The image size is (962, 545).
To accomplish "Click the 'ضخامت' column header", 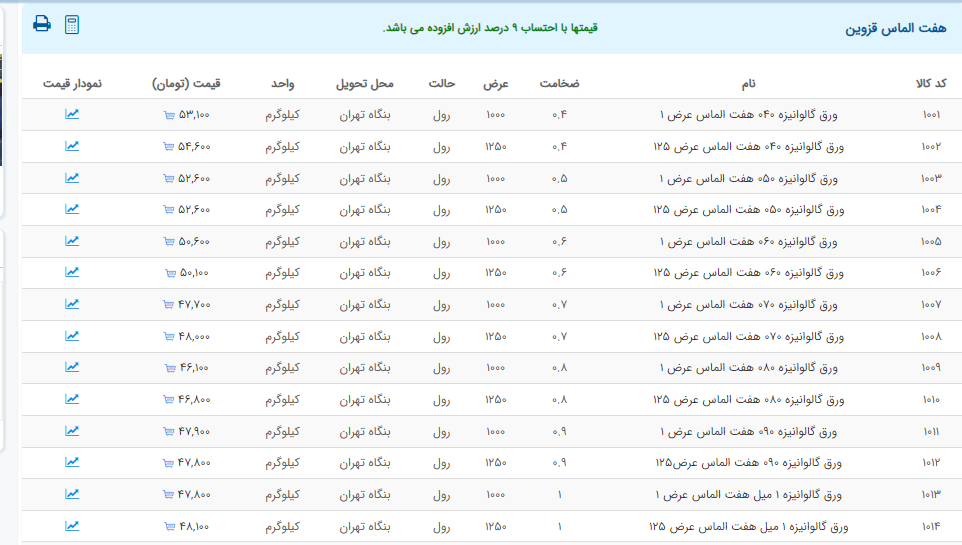I will pyautogui.click(x=559, y=83).
